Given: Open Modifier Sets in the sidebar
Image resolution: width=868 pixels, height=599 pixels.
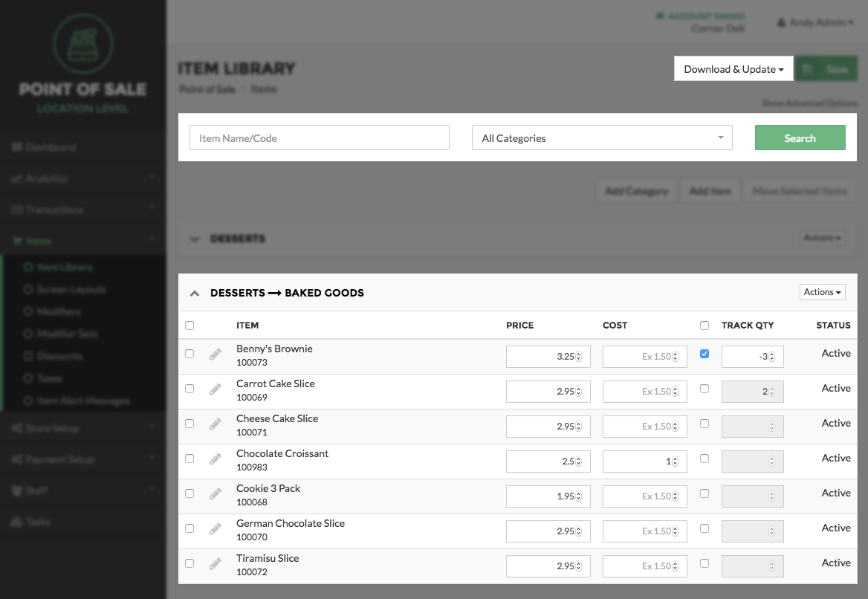Looking at the screenshot, I should pos(67,334).
